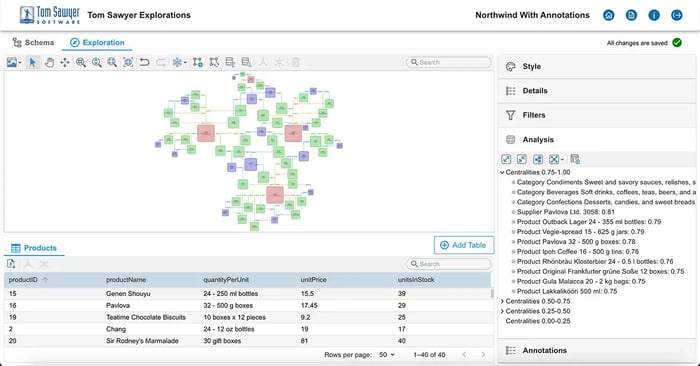Switch to the Schema tab
Image resolution: width=700 pixels, height=366 pixels.
coord(33,42)
